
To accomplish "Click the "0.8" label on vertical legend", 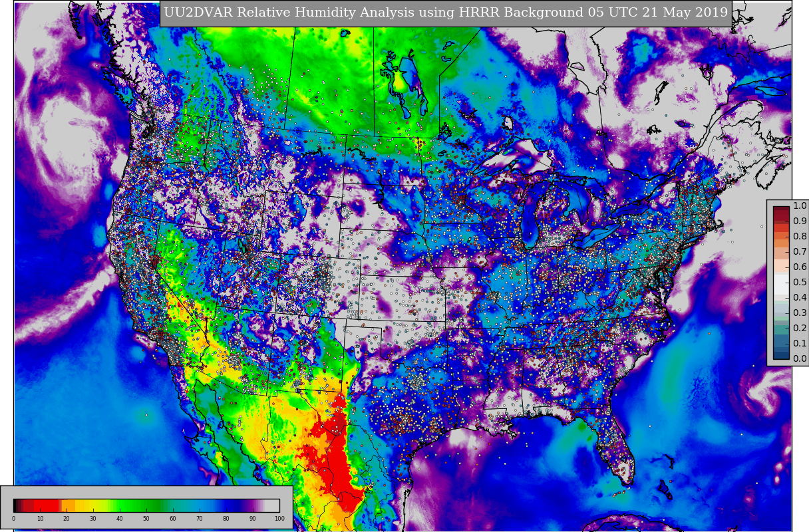I will (800, 237).
